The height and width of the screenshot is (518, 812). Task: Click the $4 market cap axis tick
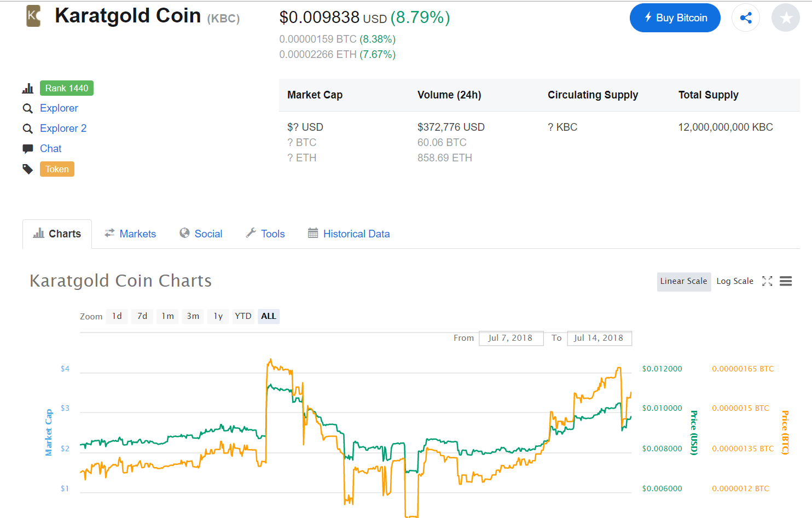65,369
